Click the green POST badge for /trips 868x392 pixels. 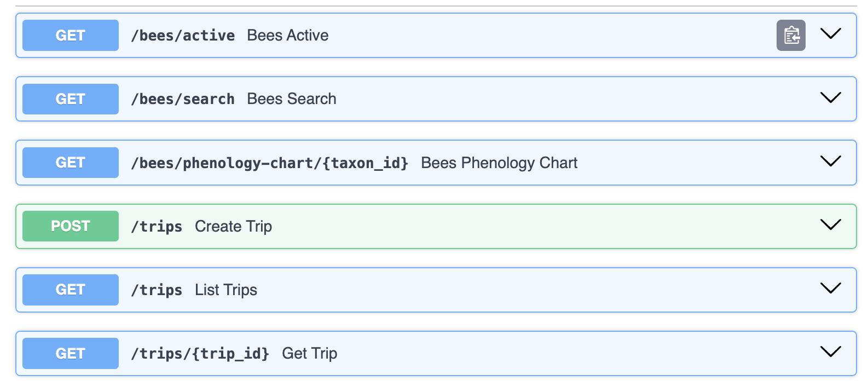[70, 226]
